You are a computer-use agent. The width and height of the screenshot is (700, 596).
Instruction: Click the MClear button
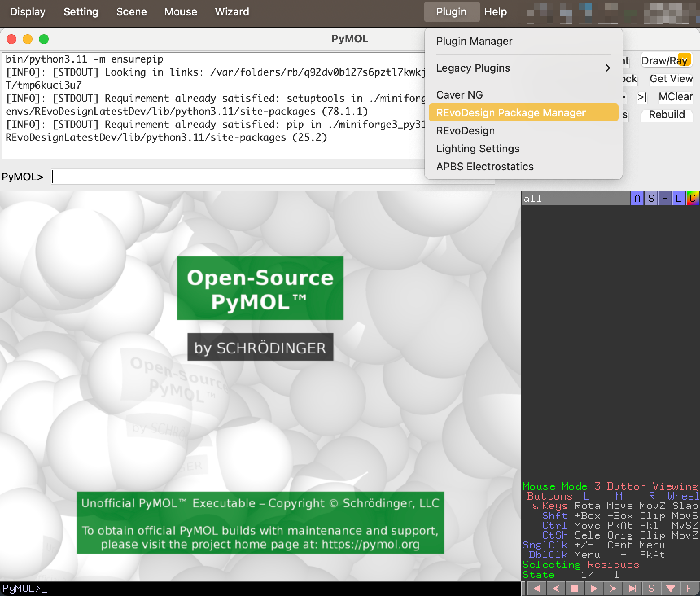coord(676,96)
